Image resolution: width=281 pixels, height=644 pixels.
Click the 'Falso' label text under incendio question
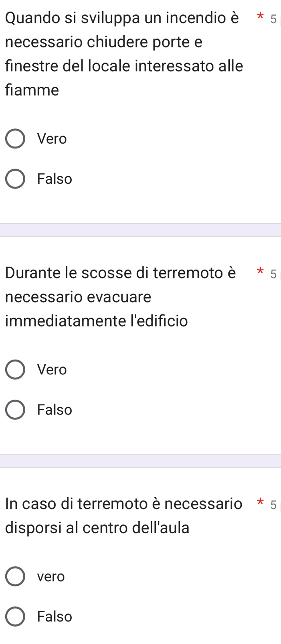55,179
